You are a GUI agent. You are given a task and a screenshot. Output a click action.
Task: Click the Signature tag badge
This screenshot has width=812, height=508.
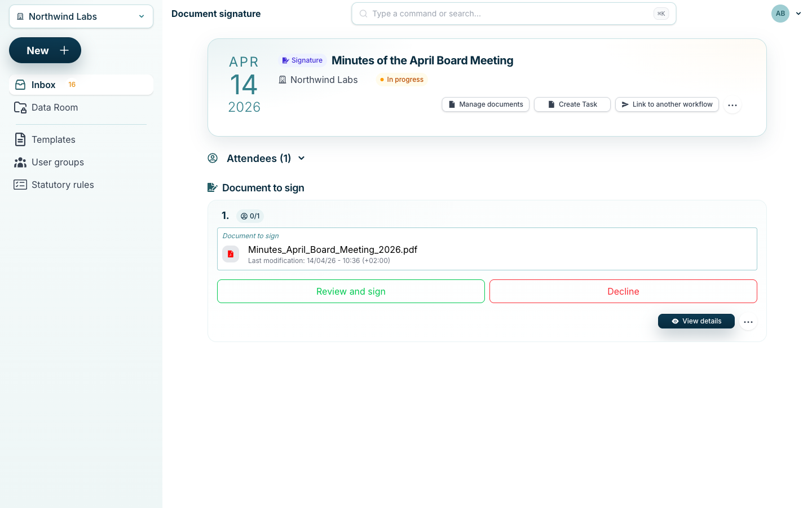302,60
